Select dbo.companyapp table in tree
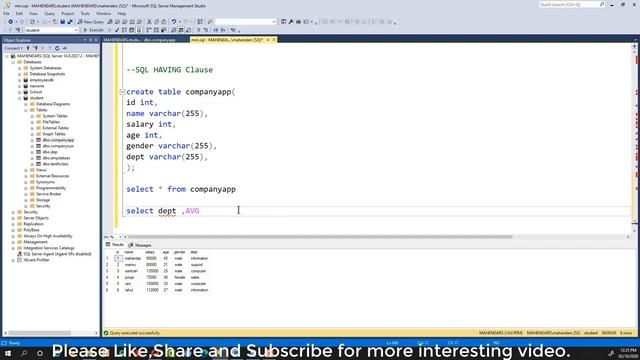The height and width of the screenshot is (360, 640). (58, 140)
